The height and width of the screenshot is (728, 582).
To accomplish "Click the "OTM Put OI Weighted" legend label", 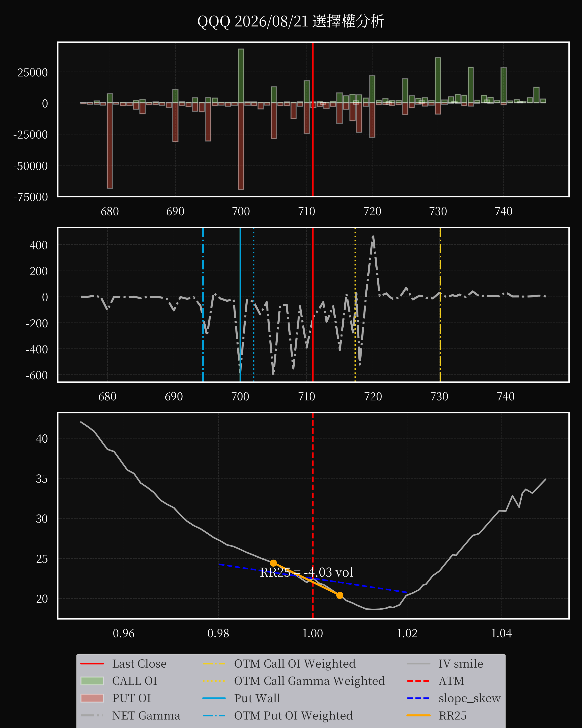I will click(x=293, y=715).
